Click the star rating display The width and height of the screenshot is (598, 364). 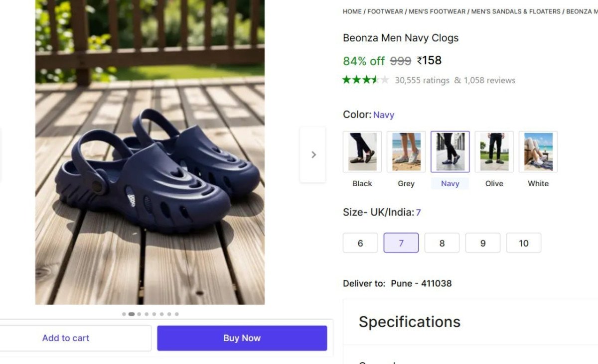365,80
